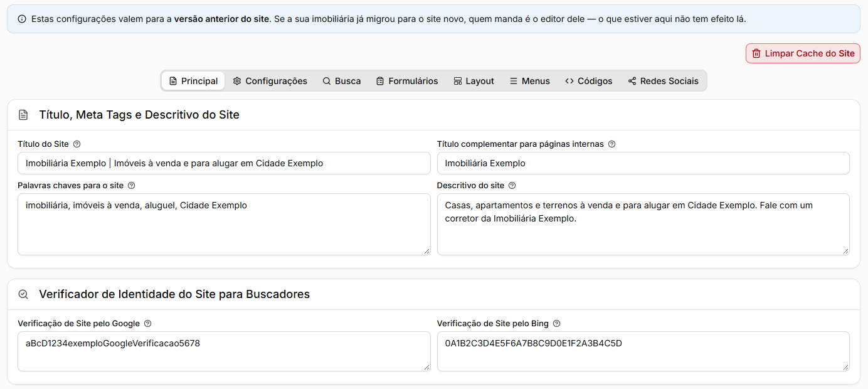868x389 pixels.
Task: Click the label "Título do Site"
Action: (43, 144)
